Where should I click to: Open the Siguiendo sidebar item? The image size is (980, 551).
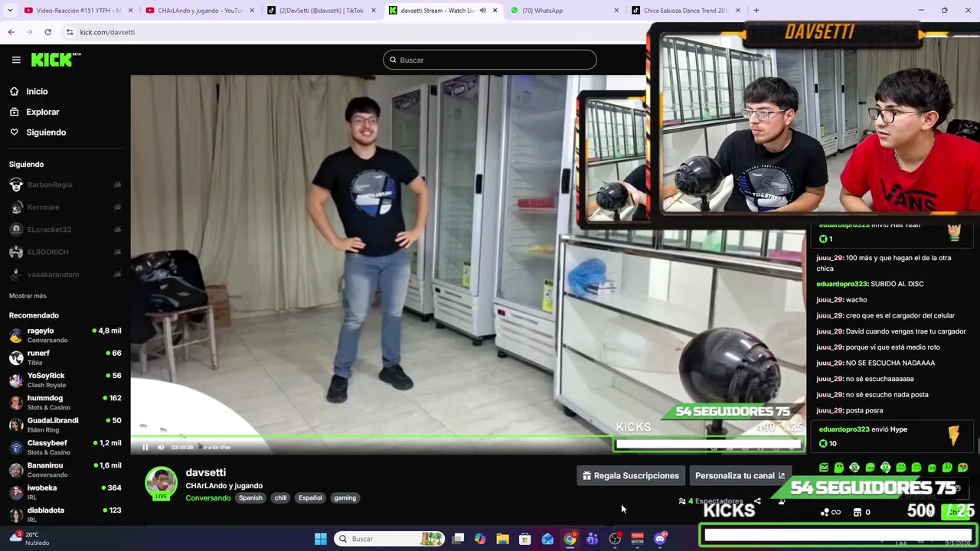pyautogui.click(x=46, y=132)
